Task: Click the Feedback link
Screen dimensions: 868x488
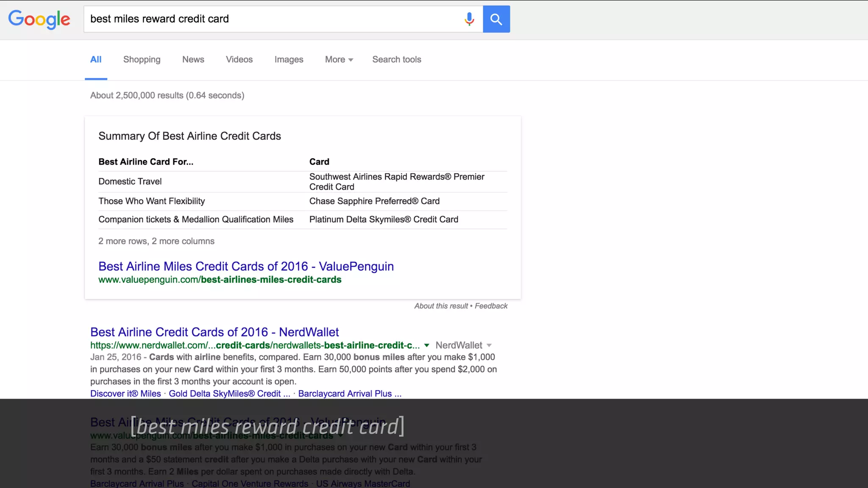Action: 491,306
